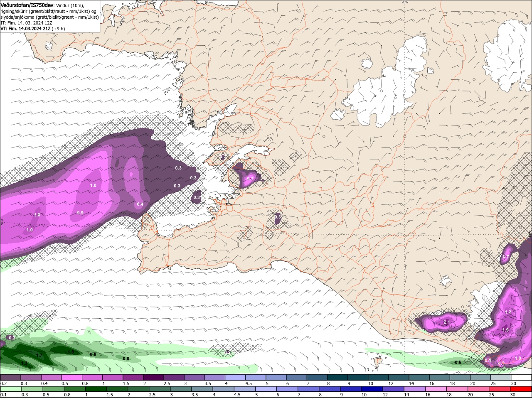Click the 20W longitude label
This screenshot has width=532, height=398.
[x=405, y=2]
